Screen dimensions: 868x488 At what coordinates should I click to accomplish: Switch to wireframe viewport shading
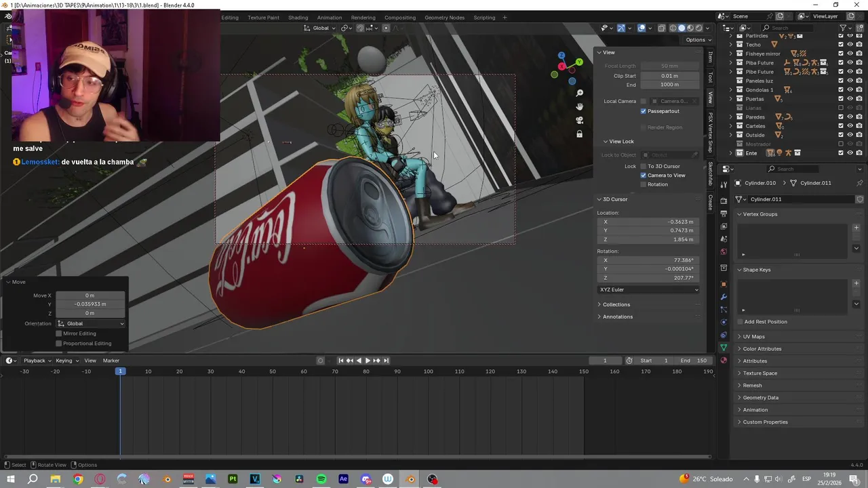tap(673, 28)
